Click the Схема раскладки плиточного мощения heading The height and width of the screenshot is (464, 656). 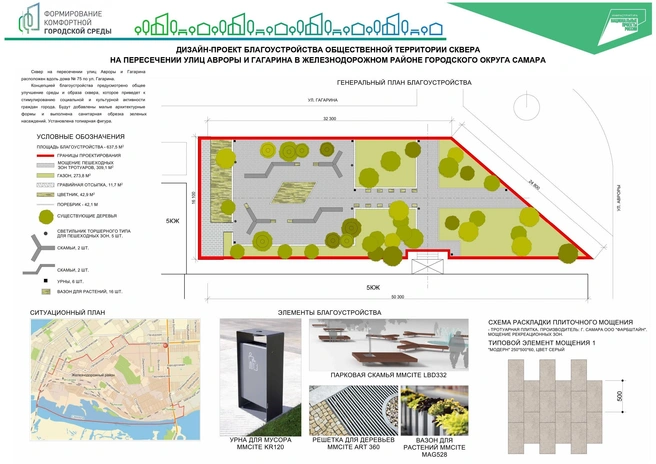pyautogui.click(x=561, y=322)
